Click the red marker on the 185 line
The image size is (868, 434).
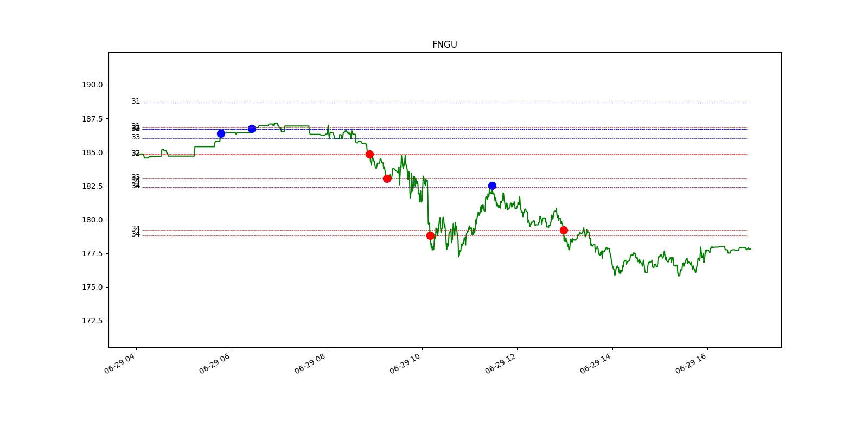tap(369, 154)
